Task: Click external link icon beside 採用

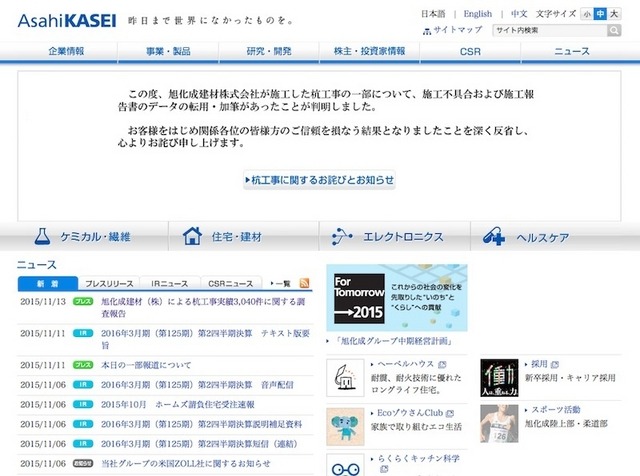Action: point(555,364)
